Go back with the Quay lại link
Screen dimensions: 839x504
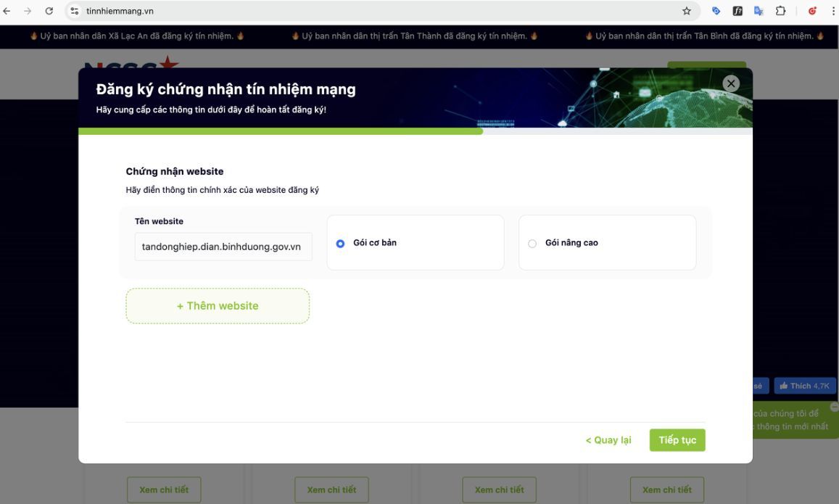[608, 440]
